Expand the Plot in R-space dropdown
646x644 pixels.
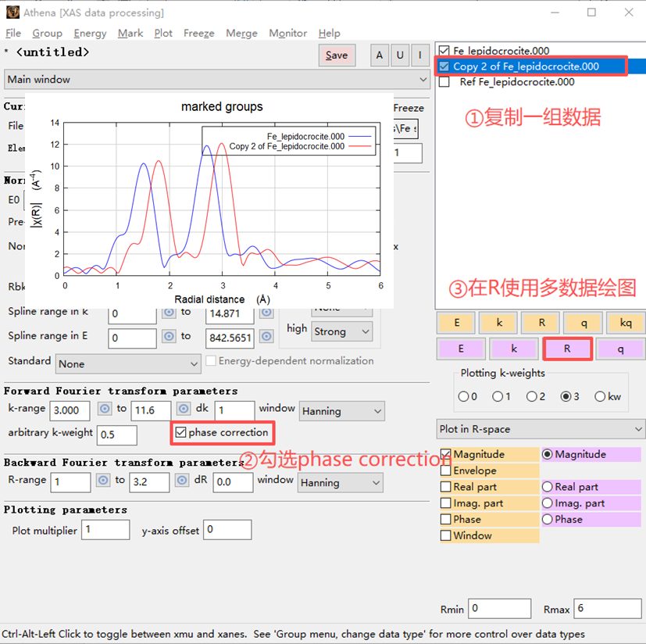click(x=541, y=429)
